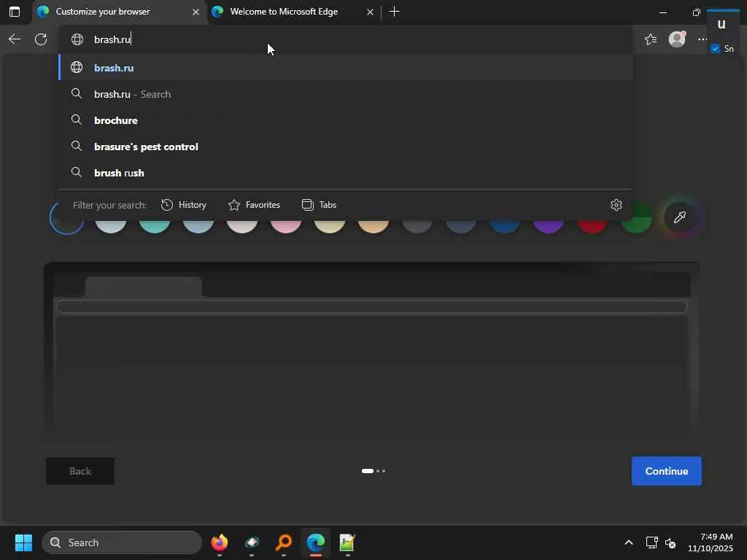Click the taskbar Search box
Image resolution: width=747 pixels, height=560 pixels.
(x=122, y=542)
